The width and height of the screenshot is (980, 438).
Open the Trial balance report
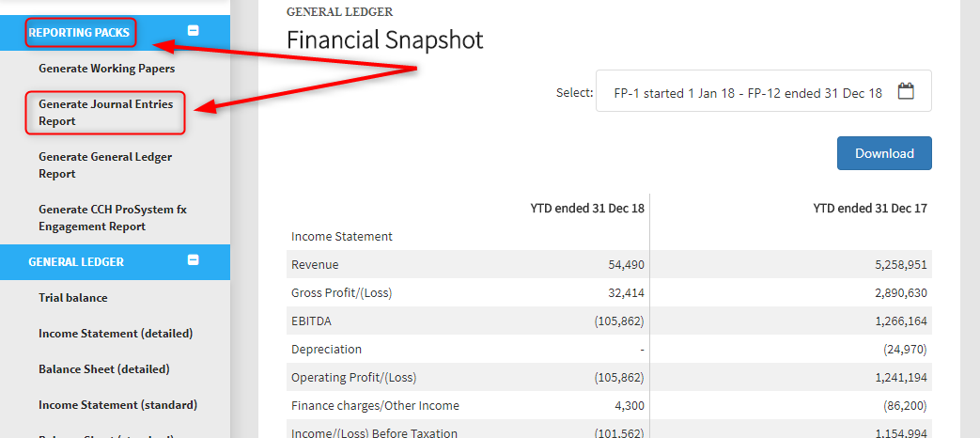73,298
